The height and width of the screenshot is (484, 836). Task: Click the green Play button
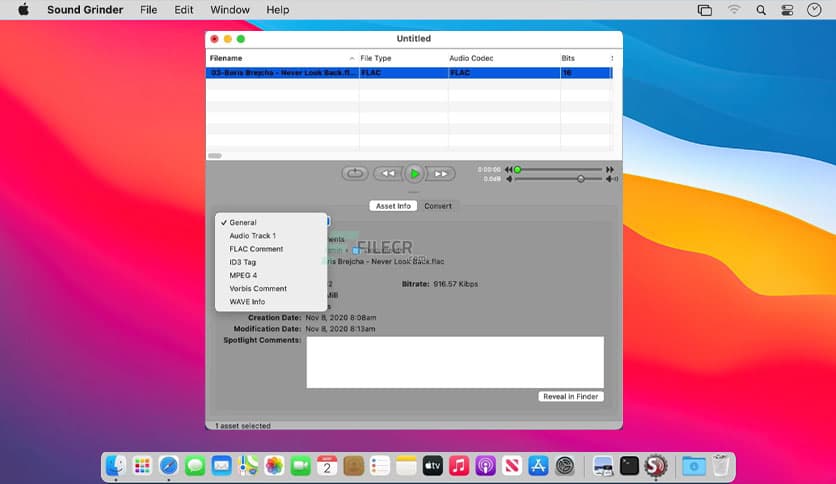point(414,173)
